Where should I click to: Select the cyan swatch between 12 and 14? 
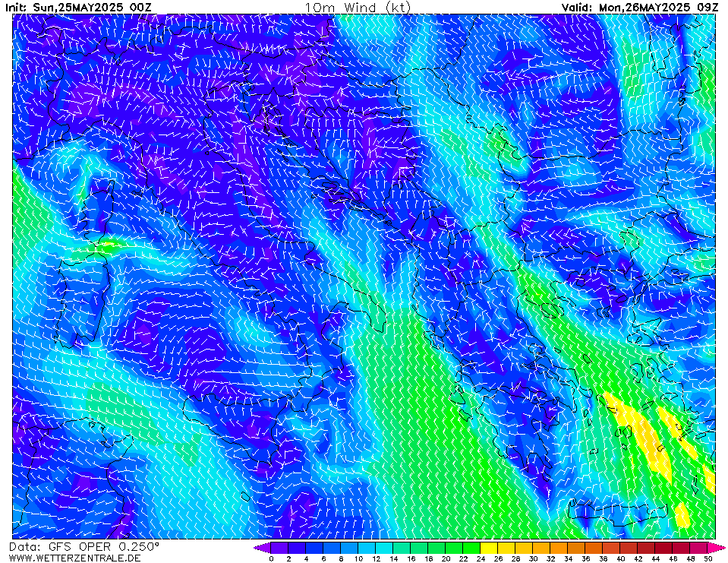[x=384, y=548]
